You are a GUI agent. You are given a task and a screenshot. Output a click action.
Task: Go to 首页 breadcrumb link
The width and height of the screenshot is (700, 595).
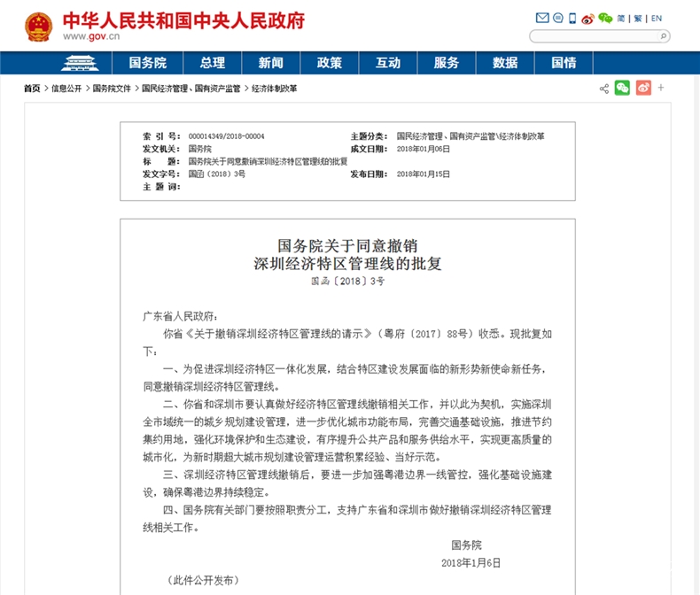pos(32,89)
